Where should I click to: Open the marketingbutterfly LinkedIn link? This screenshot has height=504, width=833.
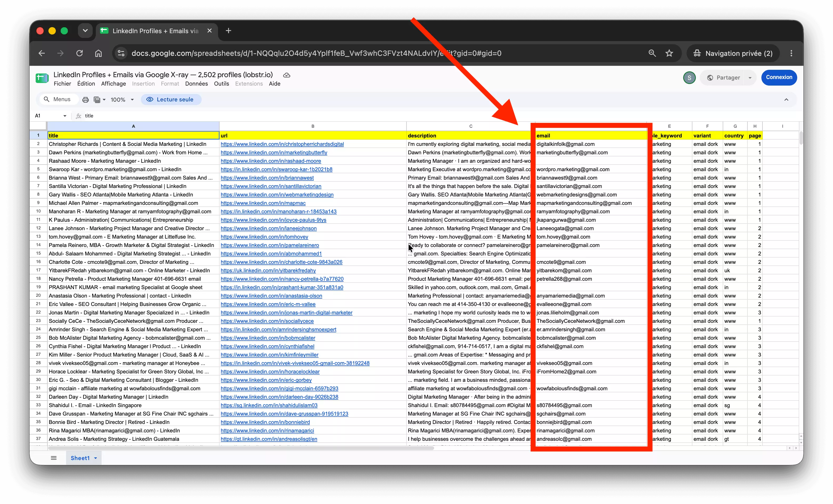(274, 153)
